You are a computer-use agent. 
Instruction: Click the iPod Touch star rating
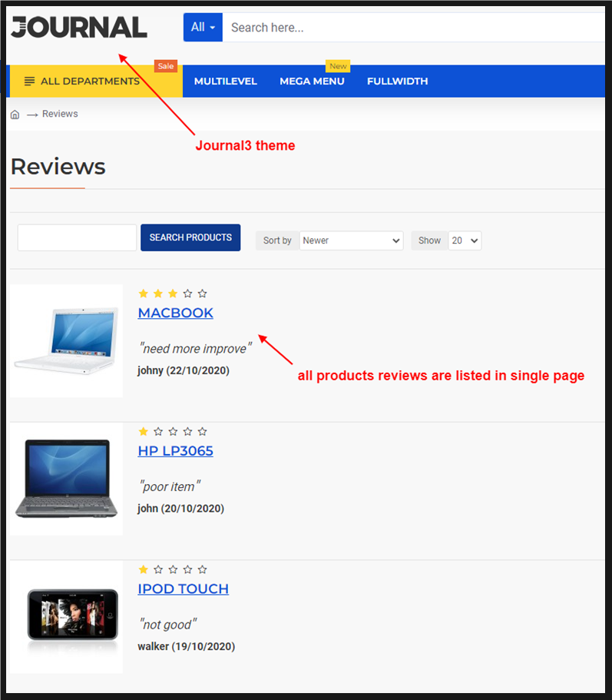[173, 570]
